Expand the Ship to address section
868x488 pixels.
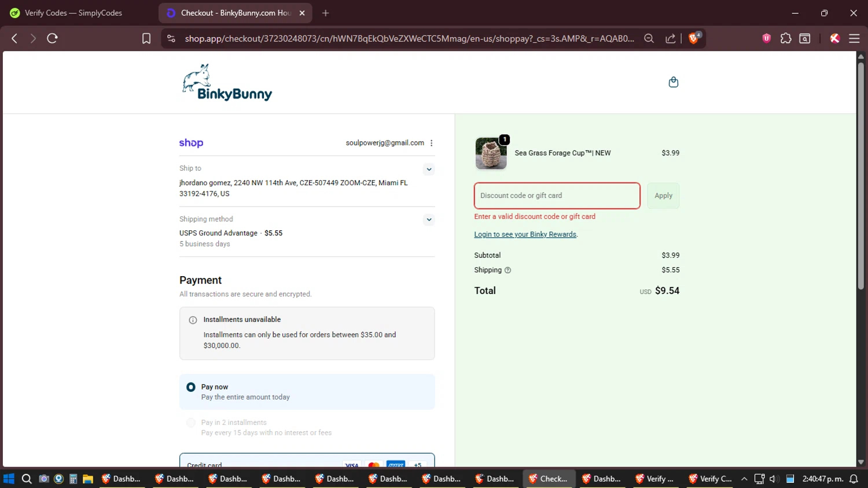tap(429, 170)
